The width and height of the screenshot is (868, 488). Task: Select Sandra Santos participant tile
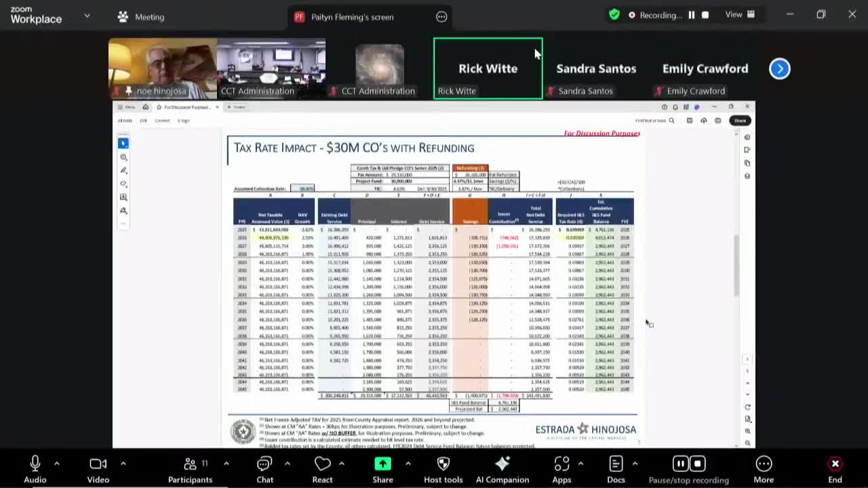pyautogui.click(x=597, y=68)
